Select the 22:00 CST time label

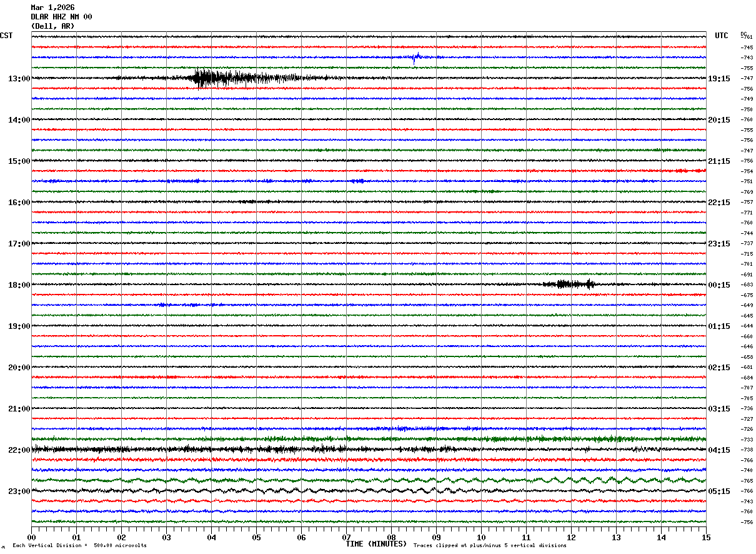(x=19, y=450)
